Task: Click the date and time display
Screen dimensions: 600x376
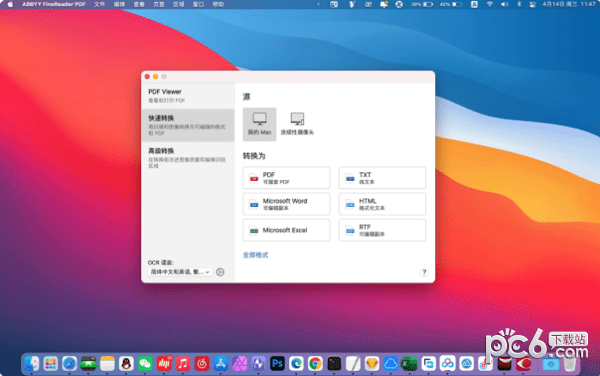Action: coord(569,4)
